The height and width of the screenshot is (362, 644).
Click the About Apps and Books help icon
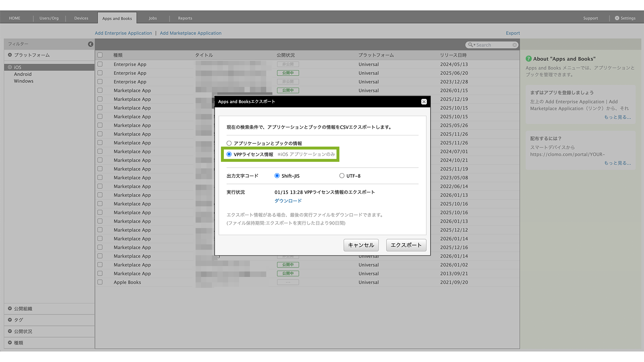[528, 59]
